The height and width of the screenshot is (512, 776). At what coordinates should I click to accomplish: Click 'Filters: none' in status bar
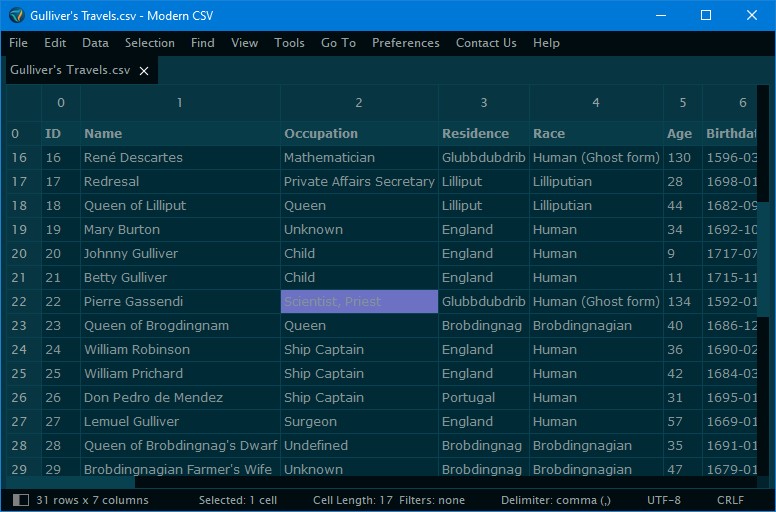point(432,501)
